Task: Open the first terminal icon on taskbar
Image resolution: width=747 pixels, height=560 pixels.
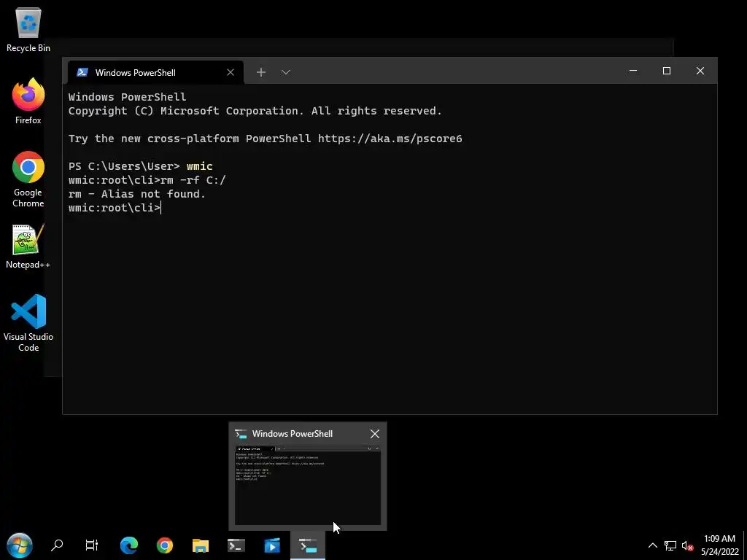Action: [x=236, y=545]
